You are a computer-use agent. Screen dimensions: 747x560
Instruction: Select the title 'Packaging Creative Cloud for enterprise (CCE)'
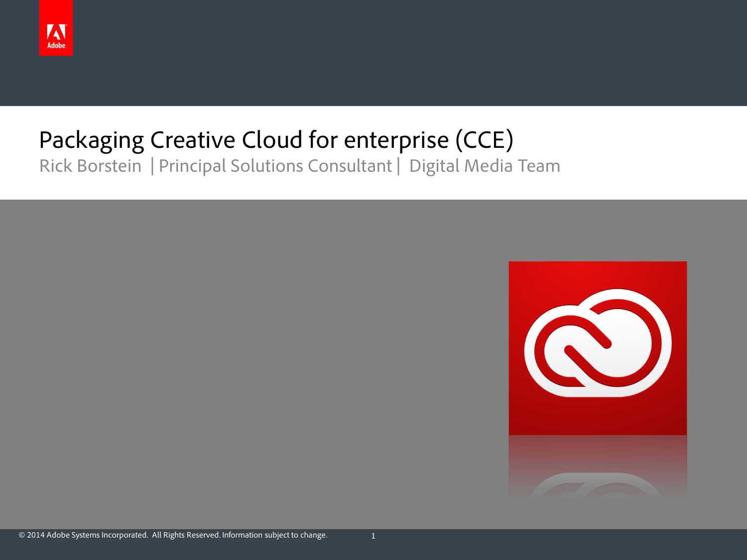pyautogui.click(x=276, y=140)
